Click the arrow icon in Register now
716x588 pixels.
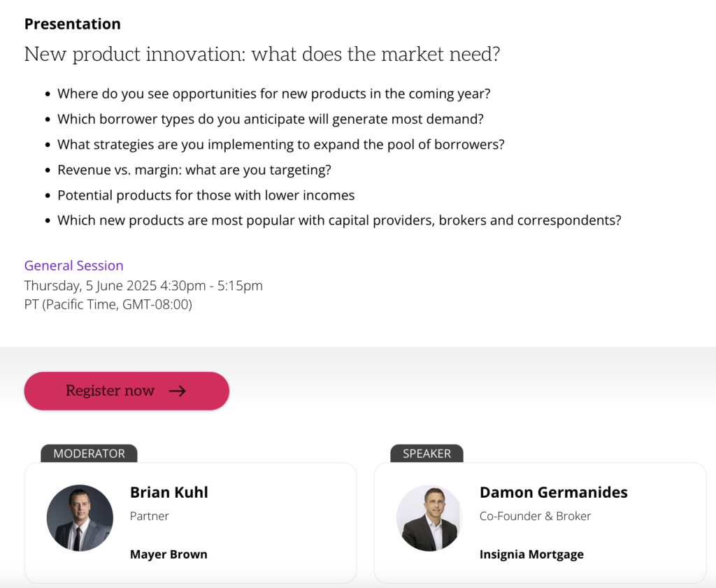point(178,391)
